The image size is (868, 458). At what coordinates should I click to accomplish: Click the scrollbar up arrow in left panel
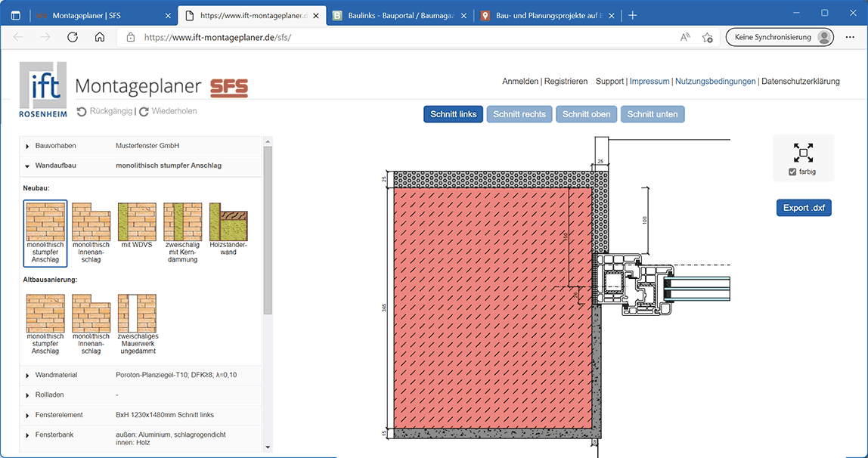tap(268, 141)
